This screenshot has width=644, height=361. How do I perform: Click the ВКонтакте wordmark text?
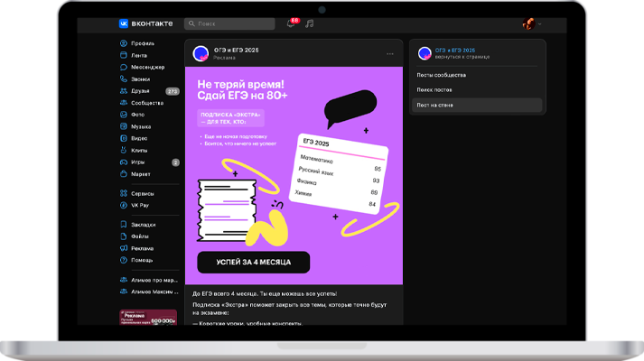click(x=152, y=23)
